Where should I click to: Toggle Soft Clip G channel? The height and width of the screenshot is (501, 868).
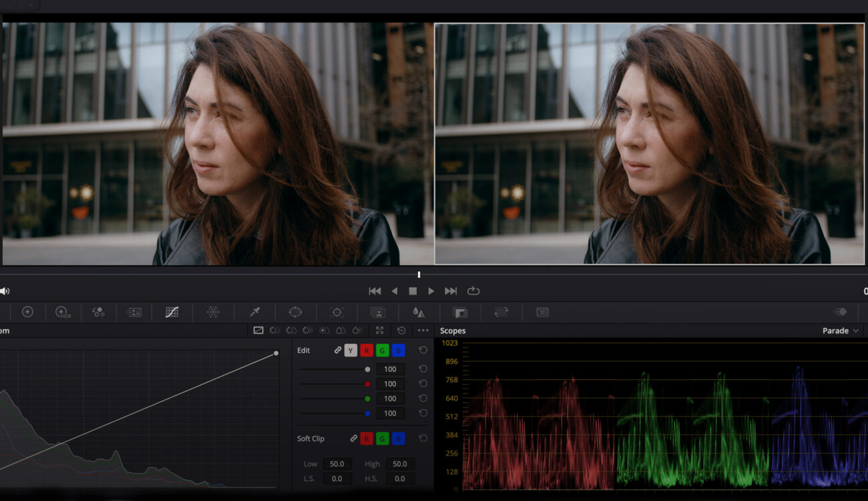[x=383, y=438]
